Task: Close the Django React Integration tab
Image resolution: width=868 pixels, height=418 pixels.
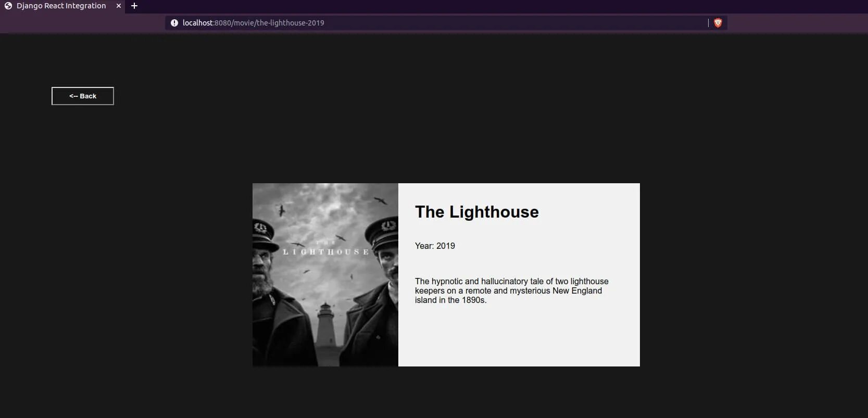Action: (x=119, y=6)
